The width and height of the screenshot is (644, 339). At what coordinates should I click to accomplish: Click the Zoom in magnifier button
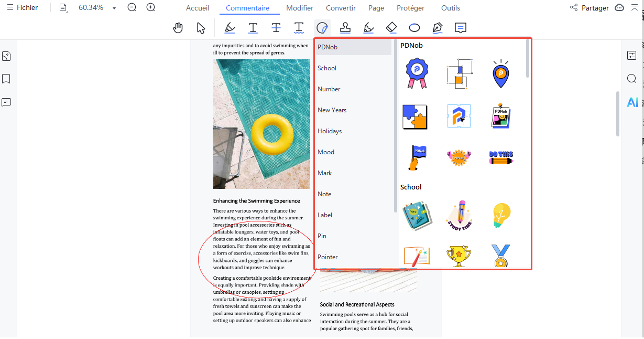click(151, 8)
